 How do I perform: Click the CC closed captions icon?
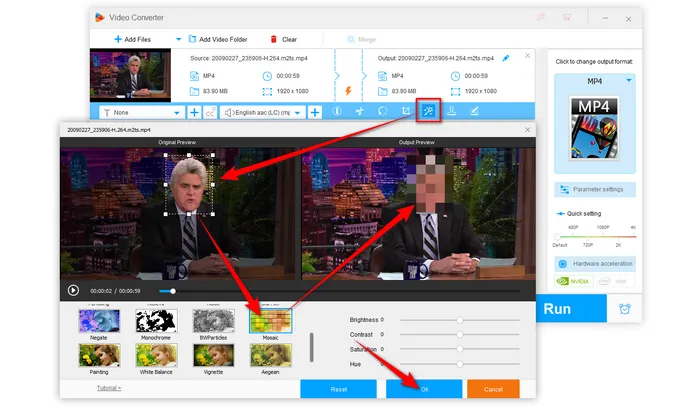click(210, 112)
